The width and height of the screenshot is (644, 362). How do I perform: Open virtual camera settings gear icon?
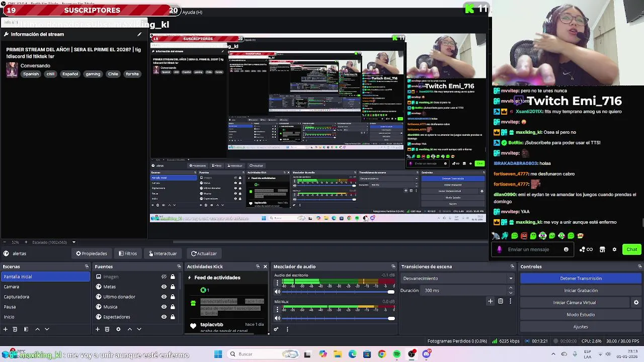pos(636,303)
